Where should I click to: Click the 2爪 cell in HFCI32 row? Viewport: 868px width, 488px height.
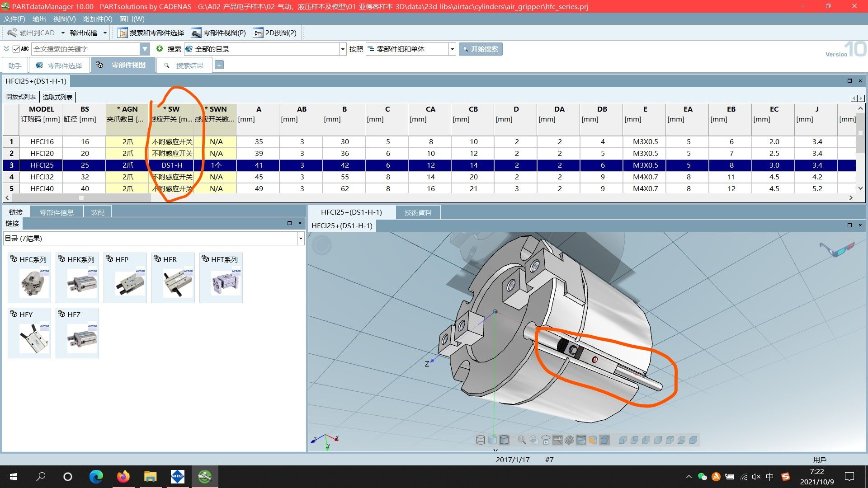point(128,177)
